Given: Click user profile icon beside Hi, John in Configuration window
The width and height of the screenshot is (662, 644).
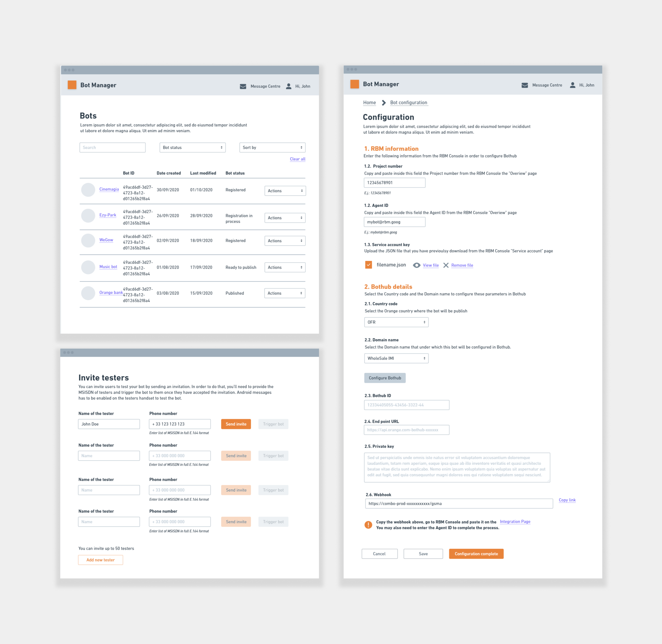Looking at the screenshot, I should click(572, 85).
